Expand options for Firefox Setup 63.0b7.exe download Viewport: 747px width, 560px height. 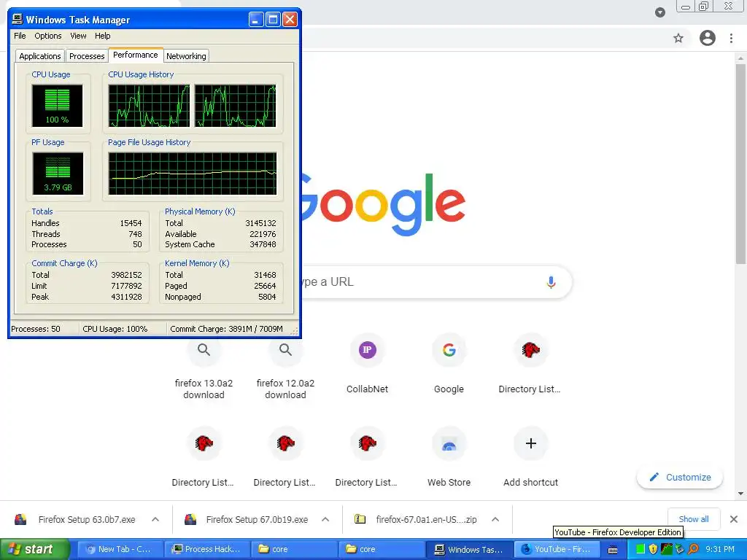pos(155,519)
